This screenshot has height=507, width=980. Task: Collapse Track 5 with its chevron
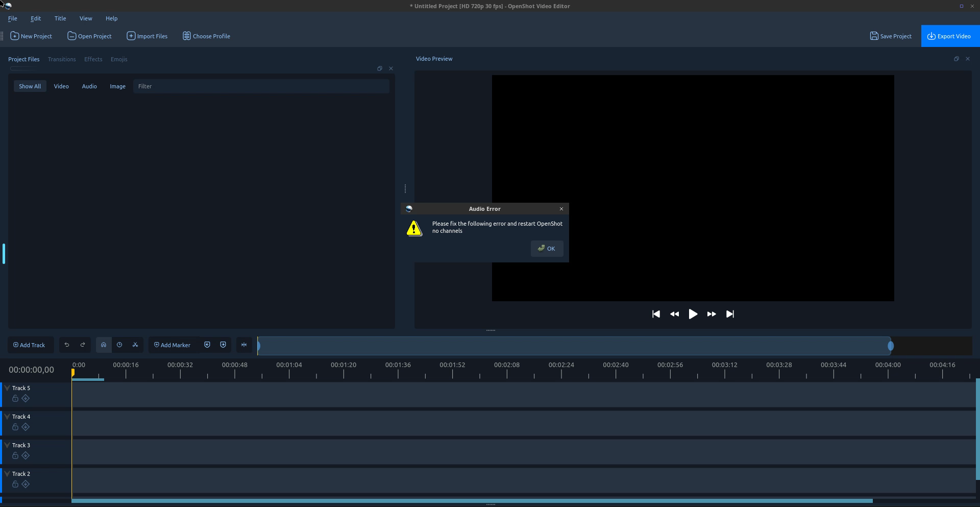[x=7, y=388]
